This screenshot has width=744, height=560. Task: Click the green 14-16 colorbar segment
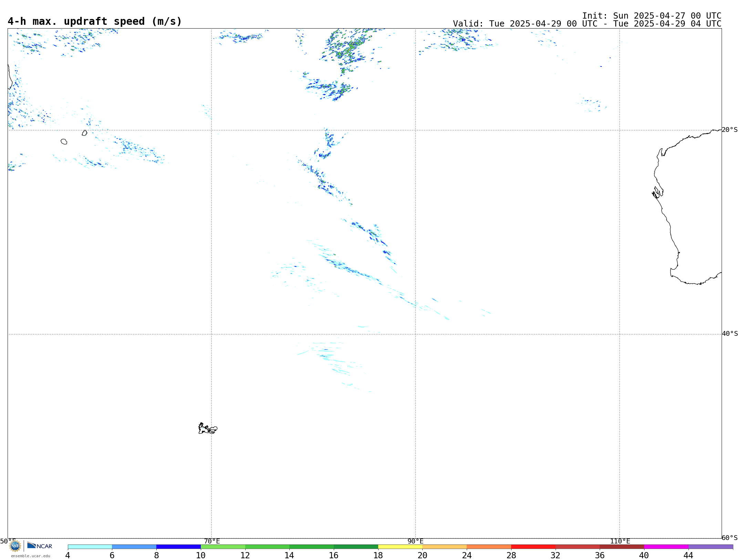311,547
